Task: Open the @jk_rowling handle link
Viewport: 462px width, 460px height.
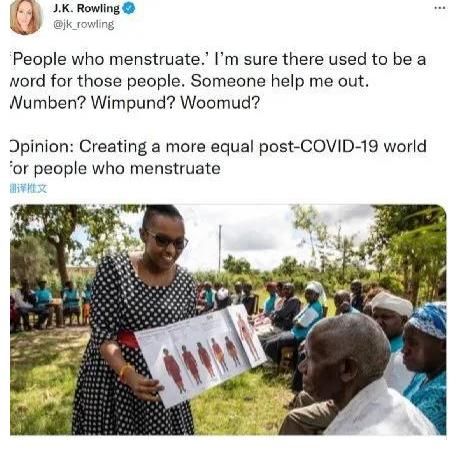Action: click(x=84, y=24)
